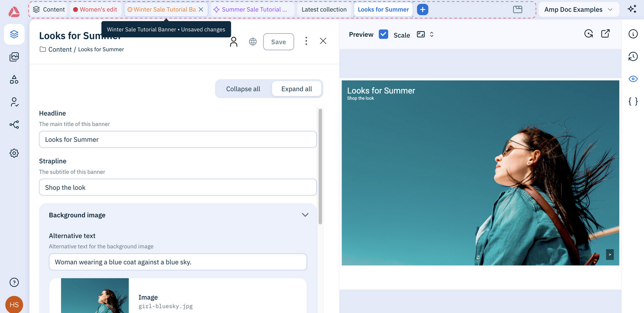
Task: Click the folder icon in the breadcrumb
Action: [43, 49]
